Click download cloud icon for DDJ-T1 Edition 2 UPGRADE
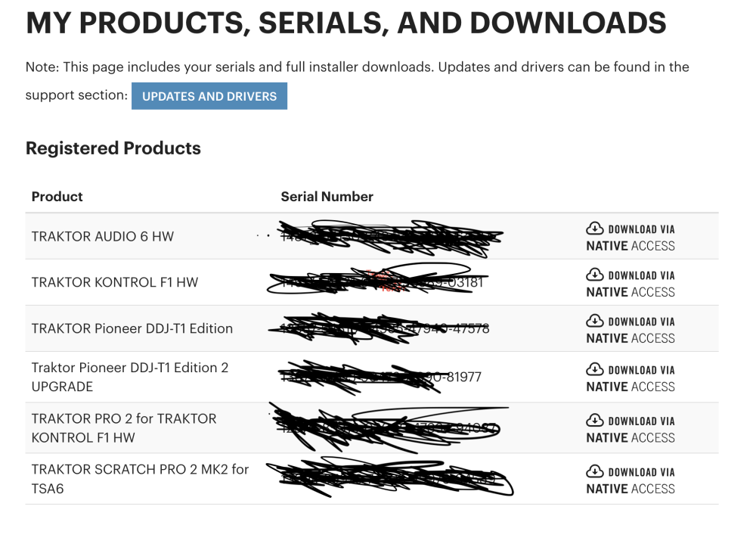Screen dimensions: 756x547 (x=594, y=369)
